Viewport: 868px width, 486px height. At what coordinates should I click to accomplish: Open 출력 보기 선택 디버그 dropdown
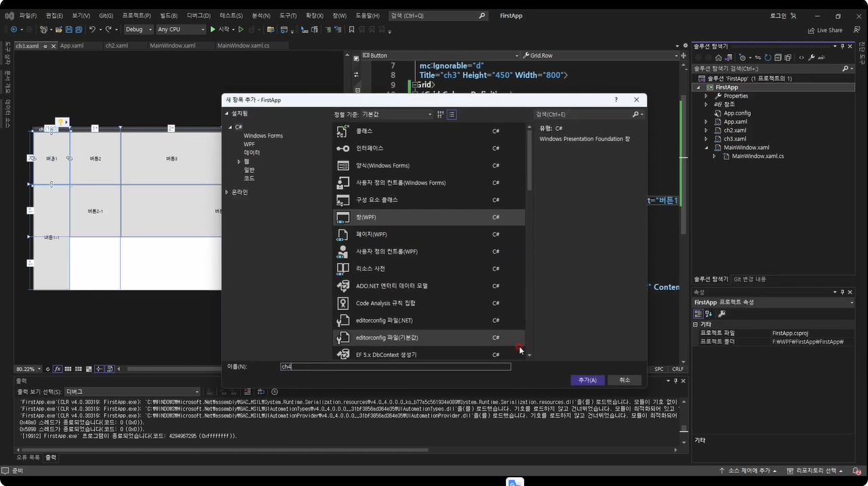(133, 392)
